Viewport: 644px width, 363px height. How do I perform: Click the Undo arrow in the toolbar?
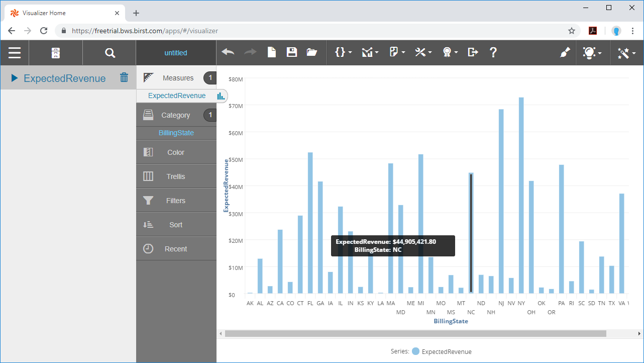point(228,52)
